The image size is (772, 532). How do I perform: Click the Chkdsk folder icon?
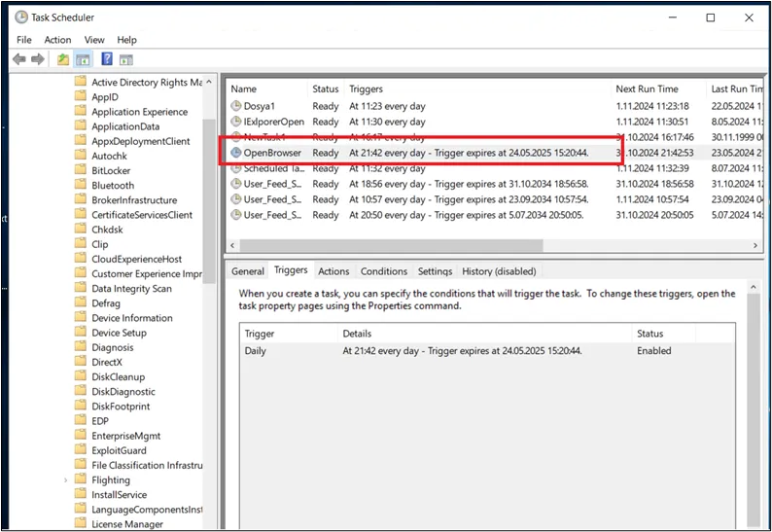[81, 230]
